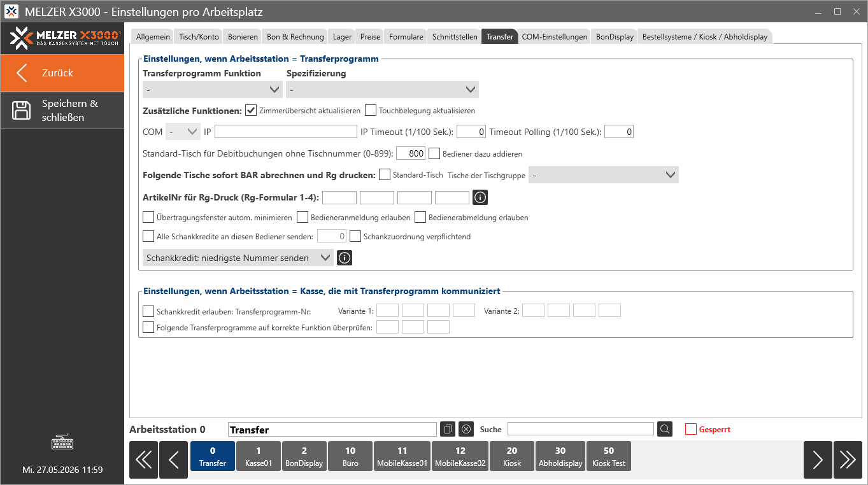
Task: Open Bestellsysteme / Kiosk / Abholdisplay tab
Action: (705, 37)
